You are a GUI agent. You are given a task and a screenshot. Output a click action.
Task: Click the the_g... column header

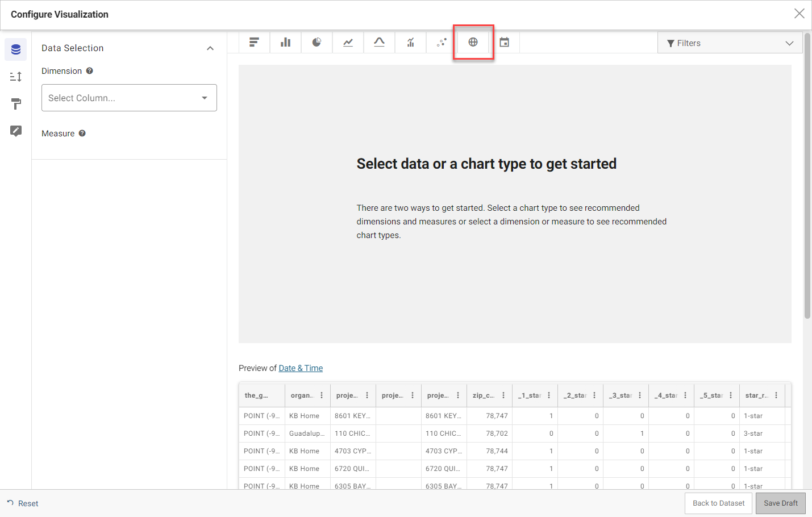pyautogui.click(x=262, y=395)
